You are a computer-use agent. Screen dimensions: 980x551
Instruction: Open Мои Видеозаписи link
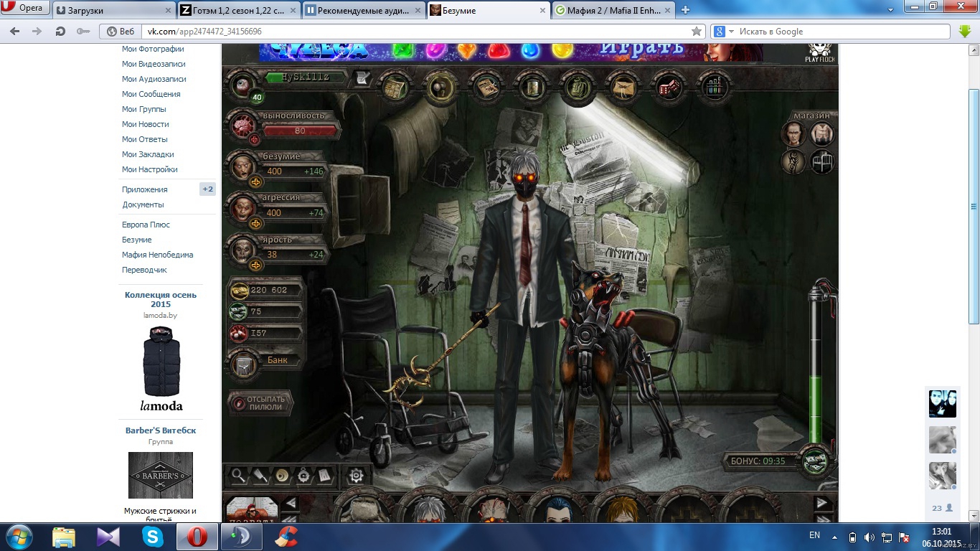(154, 64)
